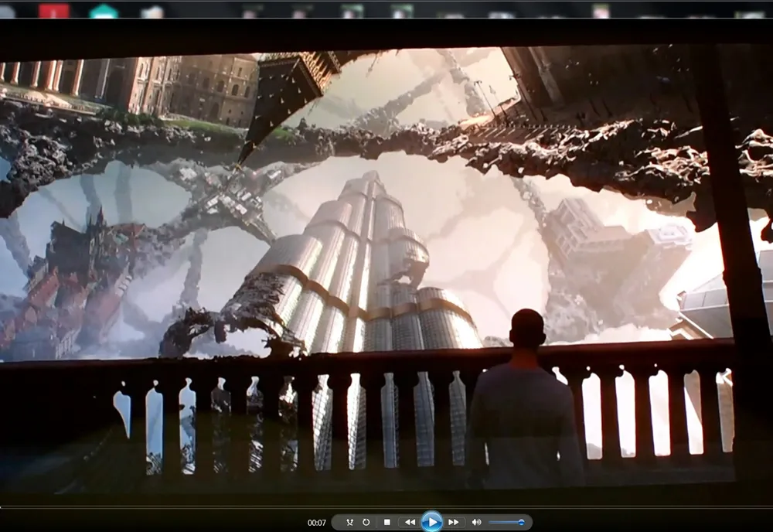This screenshot has width=773, height=532.
Task: Turn on shuffle in the player controls
Action: [x=349, y=522]
